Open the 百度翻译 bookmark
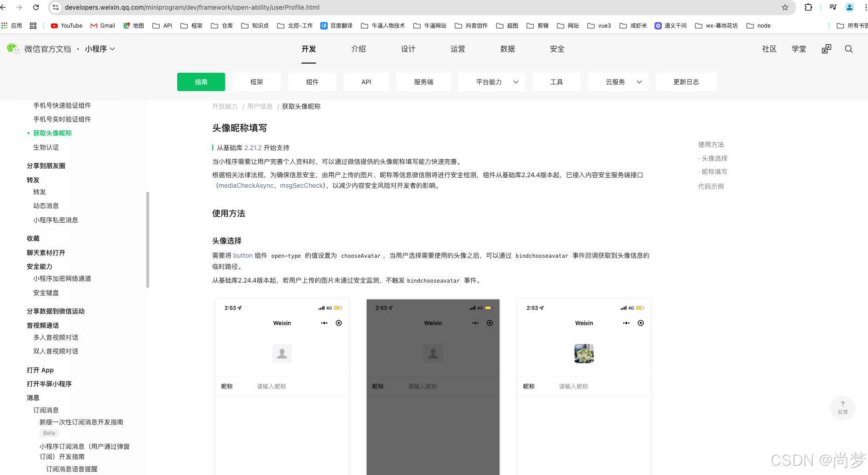This screenshot has height=475, width=868. 336,26
